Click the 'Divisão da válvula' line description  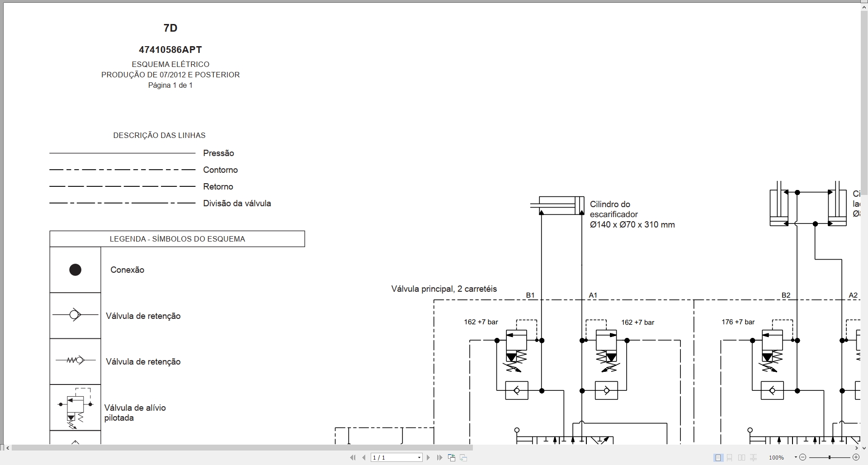click(237, 203)
